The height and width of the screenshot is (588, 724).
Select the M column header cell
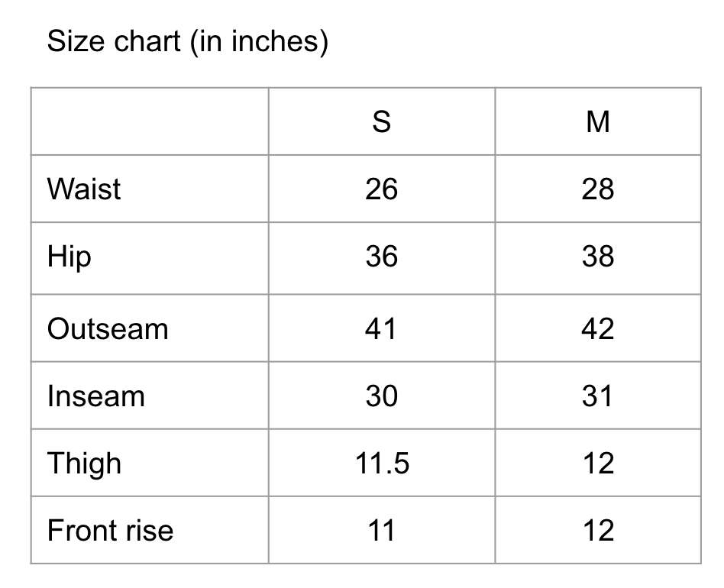(x=598, y=121)
